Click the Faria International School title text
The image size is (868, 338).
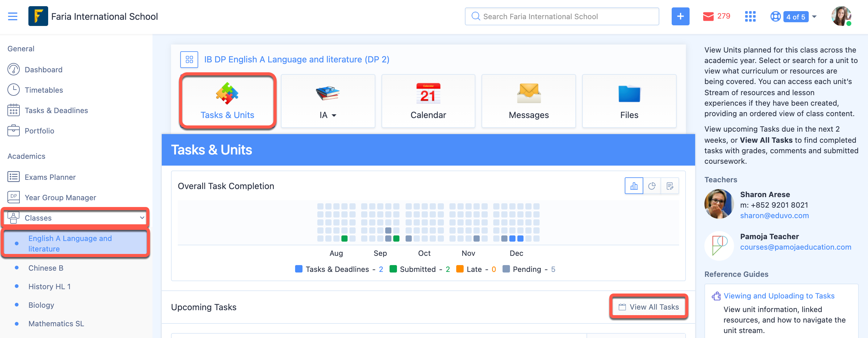[104, 16]
